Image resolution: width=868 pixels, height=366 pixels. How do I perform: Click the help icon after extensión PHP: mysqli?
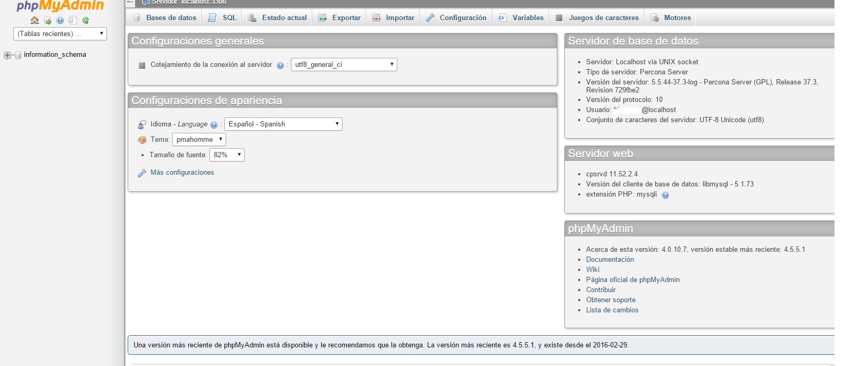click(665, 195)
